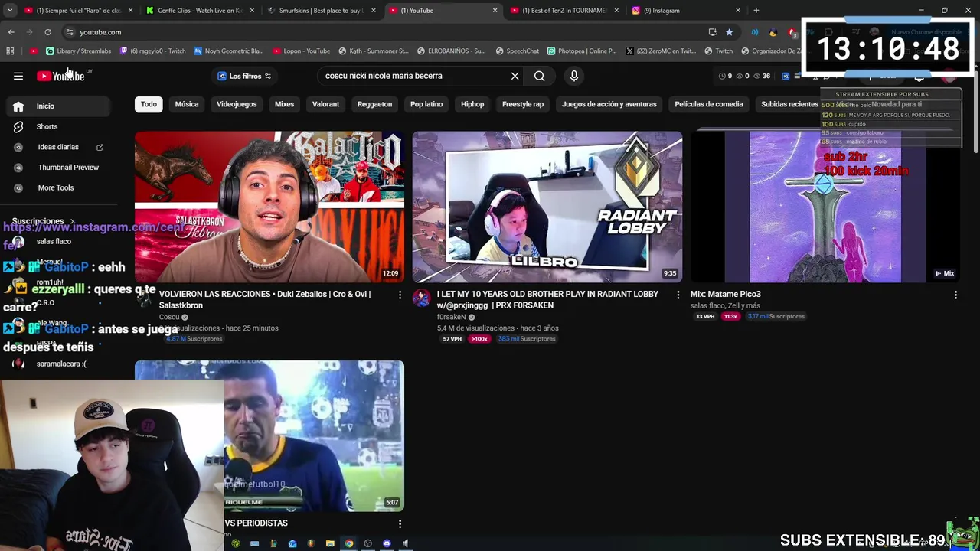Bookmark this page with the star
Image resolution: width=980 pixels, height=551 pixels.
point(729,32)
